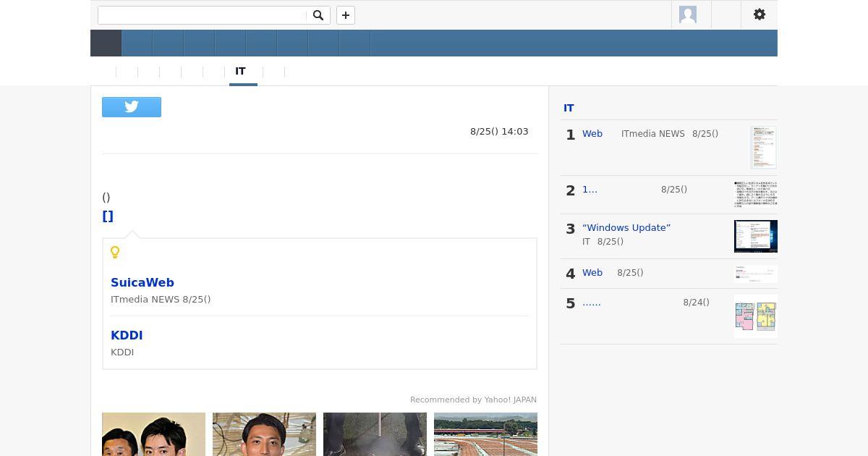
Task: Open recommended photo with smoke on ground
Action: coord(375,434)
